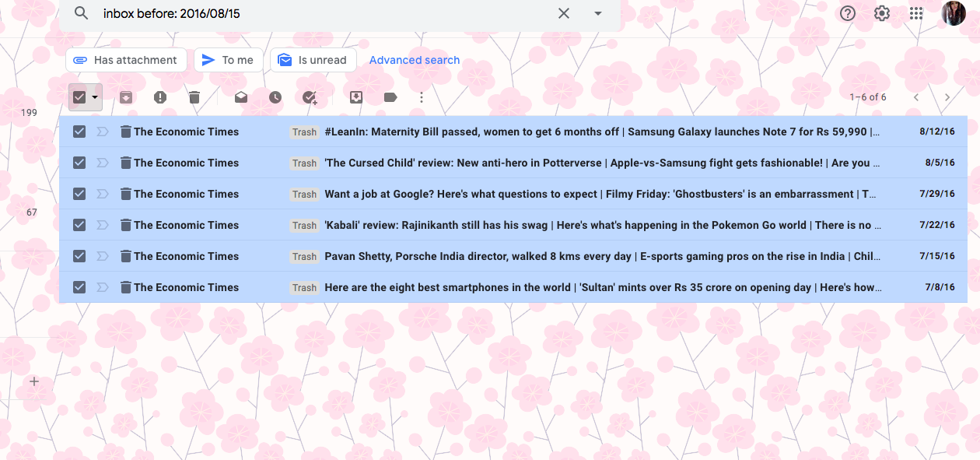The height and width of the screenshot is (460, 980).
Task: Click the 67 count number
Action: tap(32, 212)
